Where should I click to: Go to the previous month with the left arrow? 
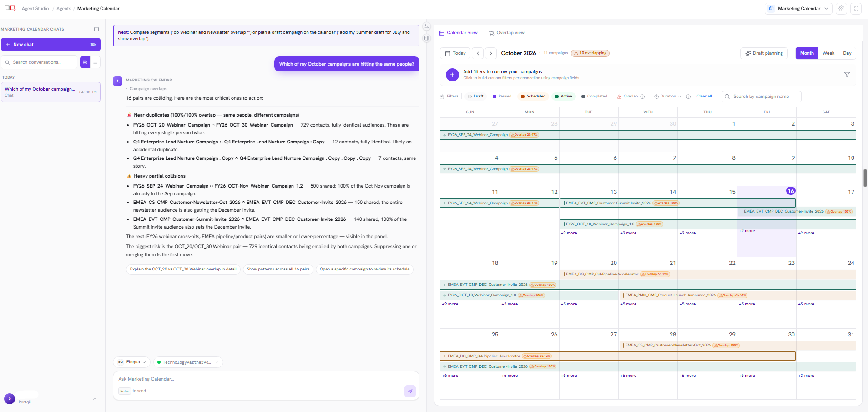click(478, 53)
